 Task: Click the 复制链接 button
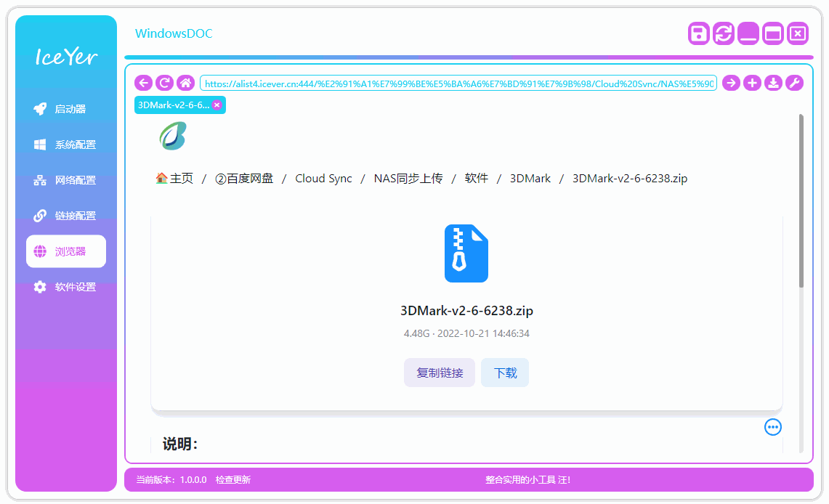pos(440,373)
